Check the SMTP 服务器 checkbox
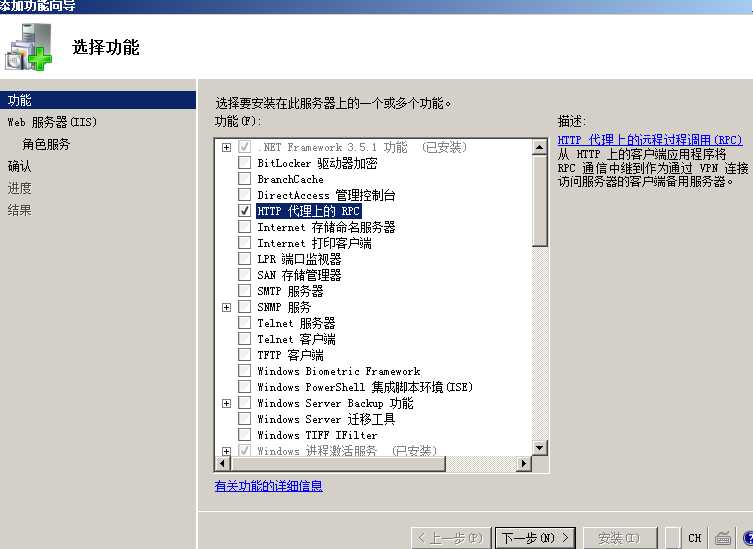Image resolution: width=753 pixels, height=549 pixels. pyautogui.click(x=244, y=291)
